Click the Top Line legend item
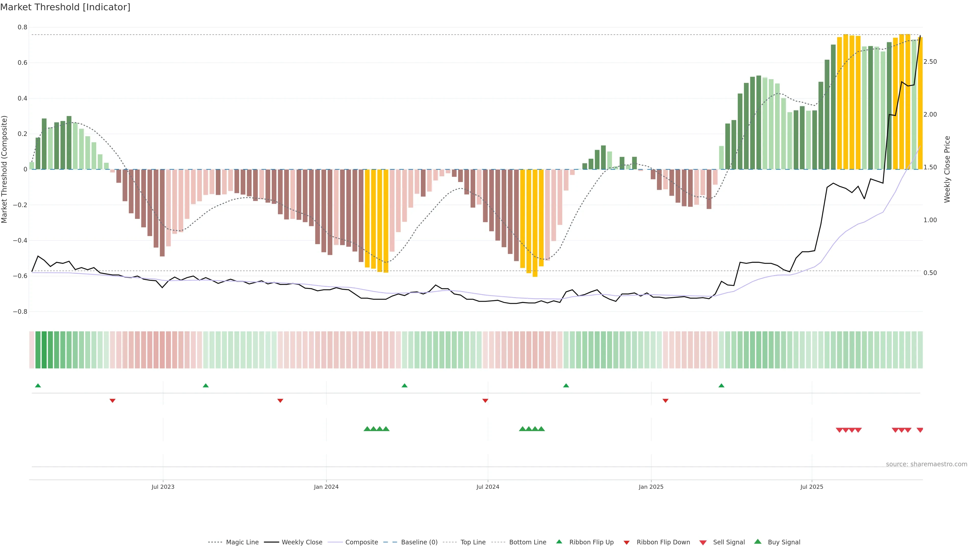 pyautogui.click(x=473, y=542)
